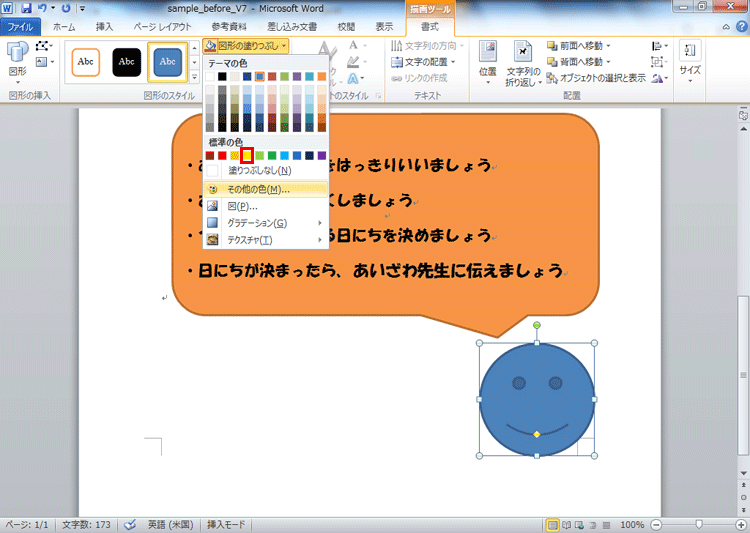Click the 書式 format tab
Image resolution: width=750 pixels, height=533 pixels.
point(430,27)
